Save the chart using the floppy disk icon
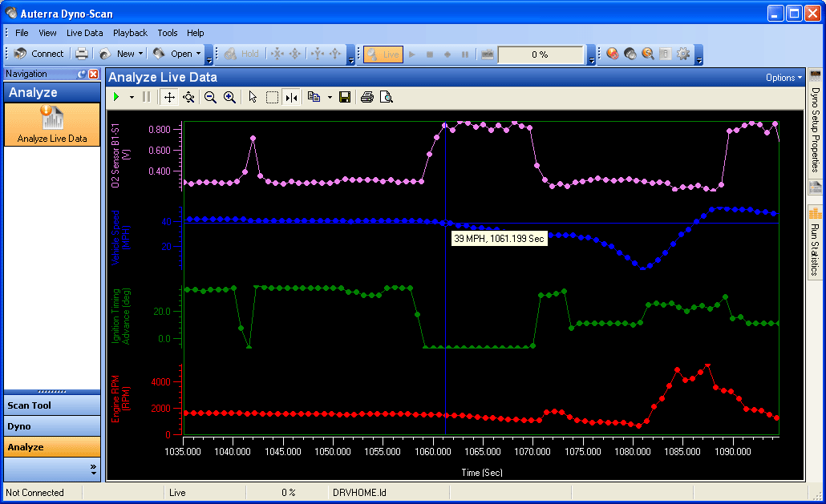Image resolution: width=826 pixels, height=504 pixels. coord(345,97)
